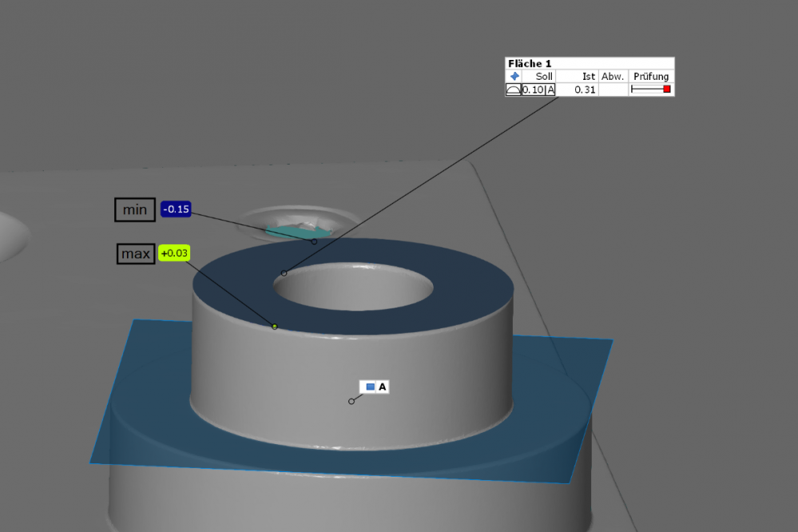Click the yellow +0.03 max deviation value tag
The height and width of the screenshot is (532, 798).
(x=175, y=254)
